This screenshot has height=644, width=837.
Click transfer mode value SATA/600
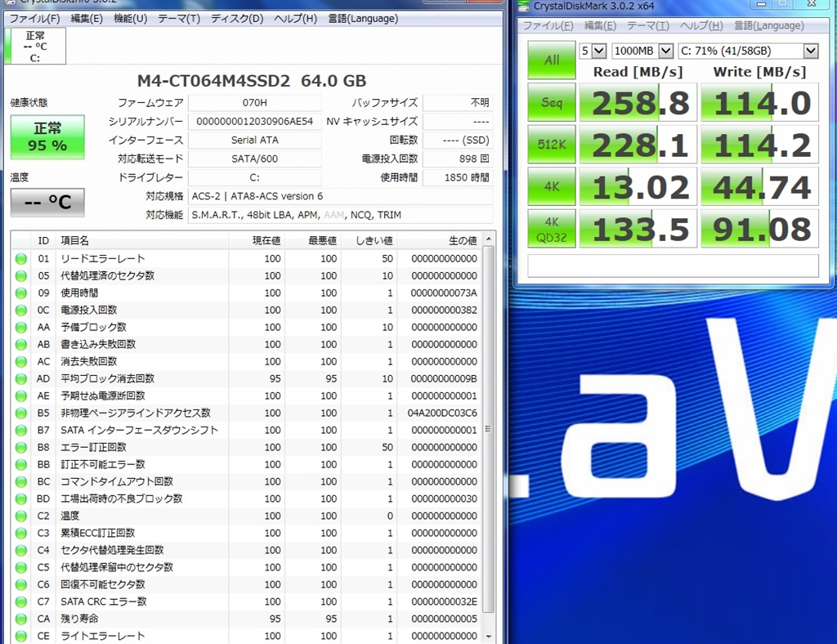tap(255, 159)
